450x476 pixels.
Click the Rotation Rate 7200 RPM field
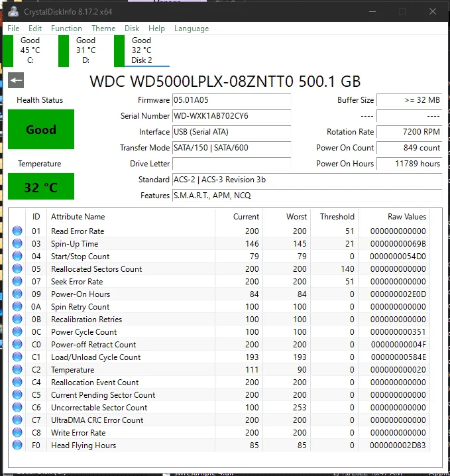410,132
